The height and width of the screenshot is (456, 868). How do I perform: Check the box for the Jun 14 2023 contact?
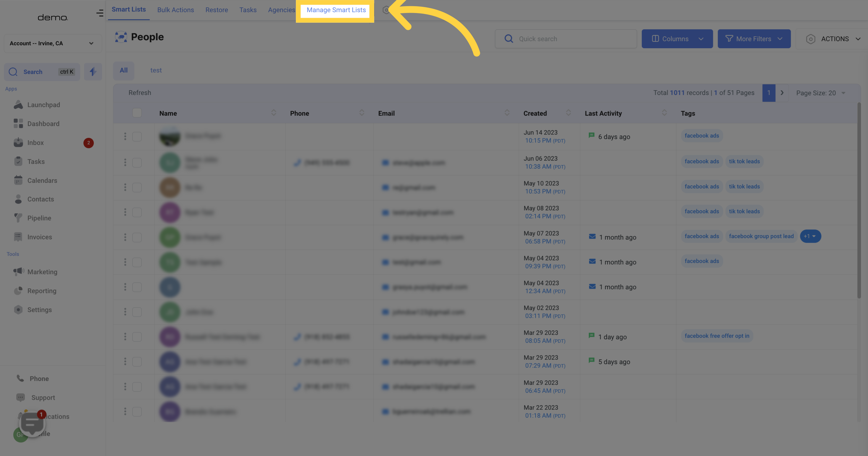pos(137,136)
